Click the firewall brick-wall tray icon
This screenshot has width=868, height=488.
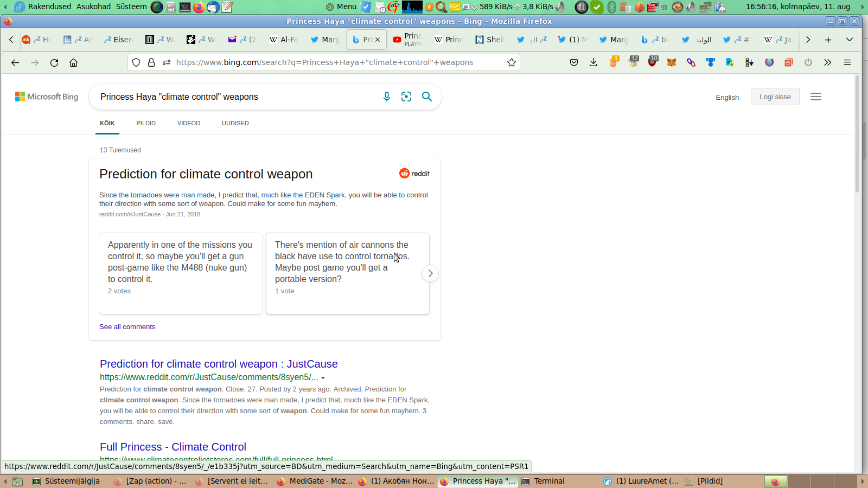(x=653, y=7)
